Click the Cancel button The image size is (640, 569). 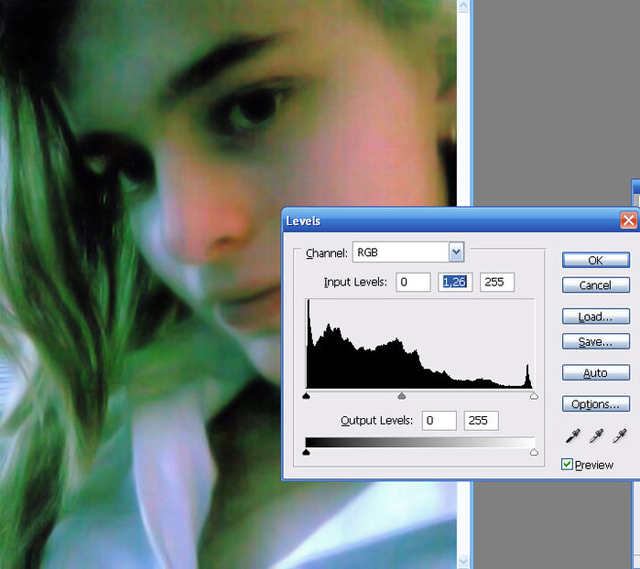click(596, 285)
